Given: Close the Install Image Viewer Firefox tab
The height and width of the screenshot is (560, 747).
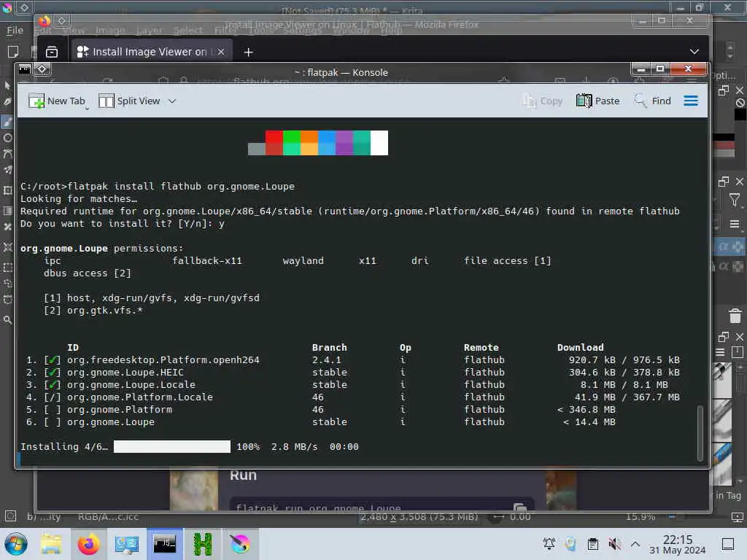Looking at the screenshot, I should [221, 52].
